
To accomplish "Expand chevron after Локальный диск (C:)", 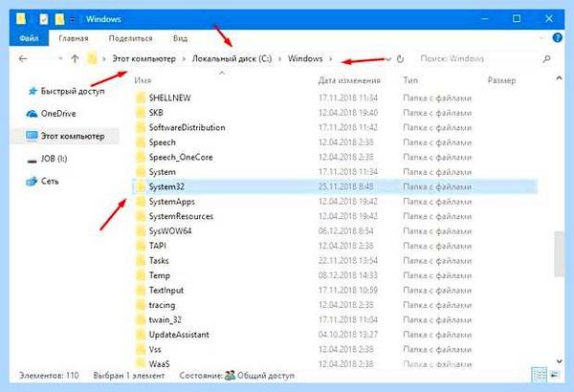I will click(279, 59).
